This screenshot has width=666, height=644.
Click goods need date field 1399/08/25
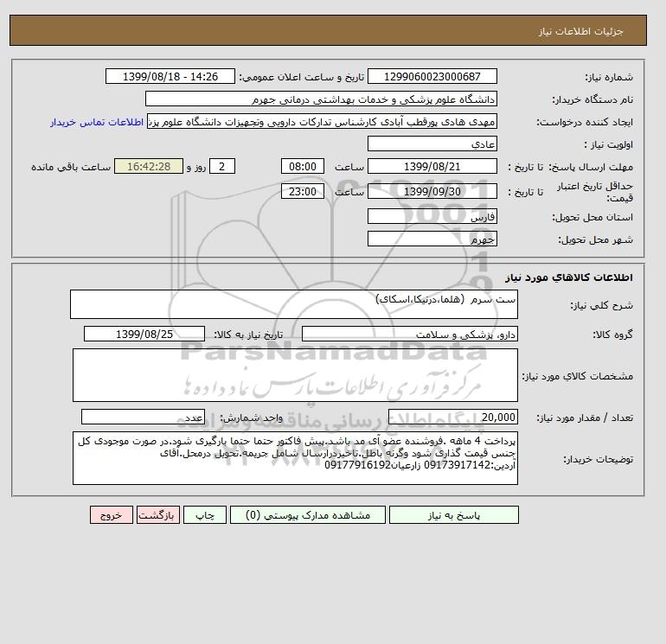(144, 334)
